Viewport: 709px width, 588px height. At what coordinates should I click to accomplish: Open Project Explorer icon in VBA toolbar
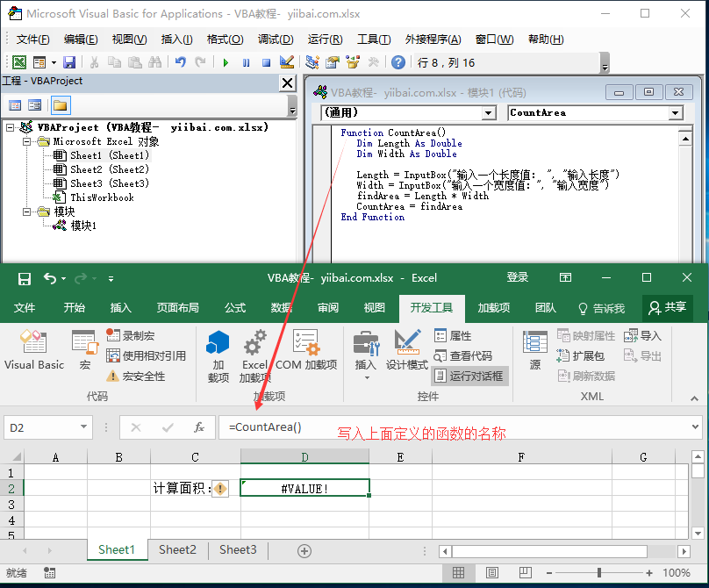(x=312, y=62)
